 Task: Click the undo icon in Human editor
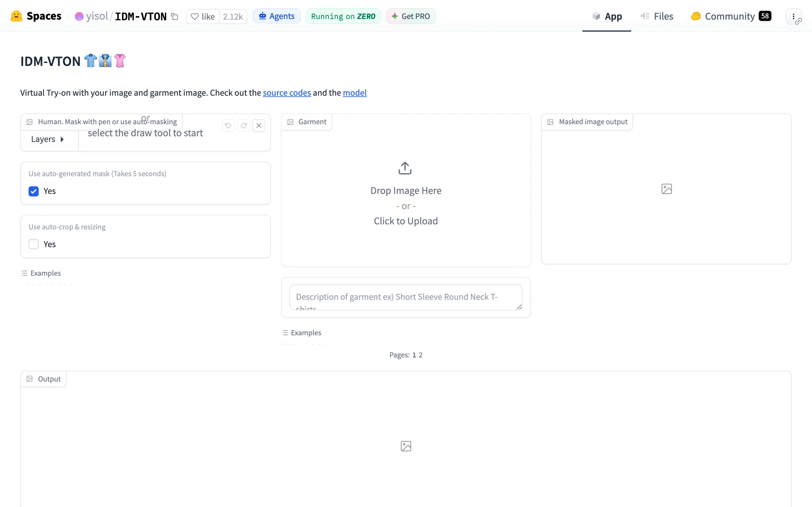(228, 125)
